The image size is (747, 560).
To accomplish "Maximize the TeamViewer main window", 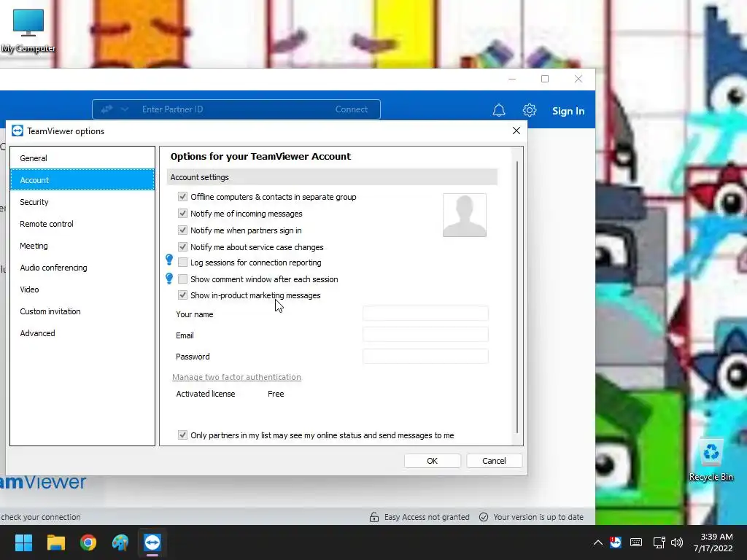I will click(545, 79).
